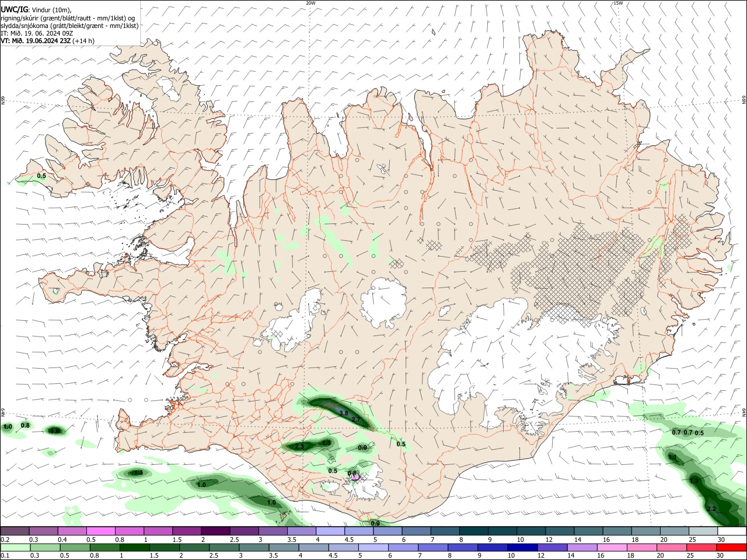Select the darkest green swatch between rain labels 1 and 1.5
Viewport: 747px width, 560px height.
click(x=135, y=547)
